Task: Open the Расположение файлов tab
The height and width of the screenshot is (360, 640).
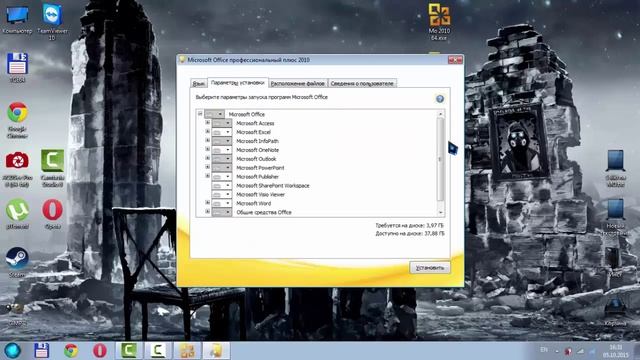Action: pyautogui.click(x=298, y=83)
